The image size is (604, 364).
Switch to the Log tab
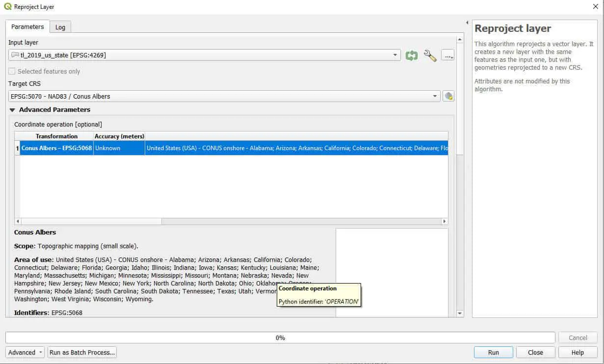60,27
